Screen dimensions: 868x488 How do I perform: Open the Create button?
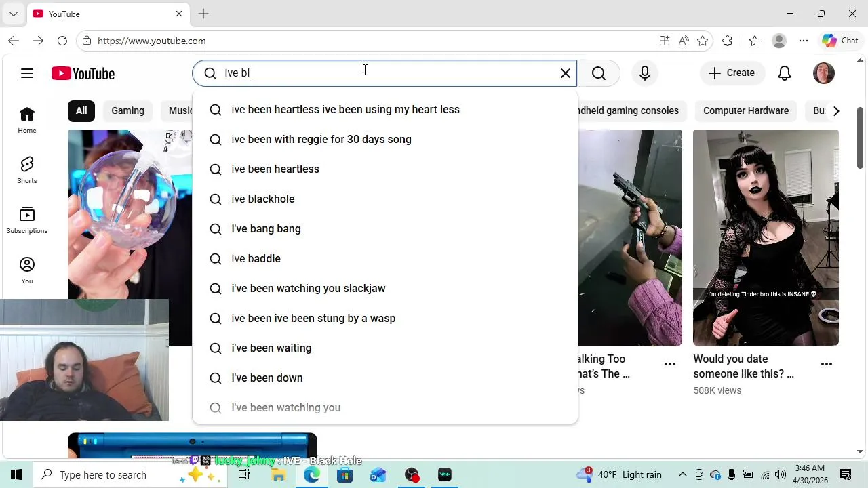click(x=732, y=73)
